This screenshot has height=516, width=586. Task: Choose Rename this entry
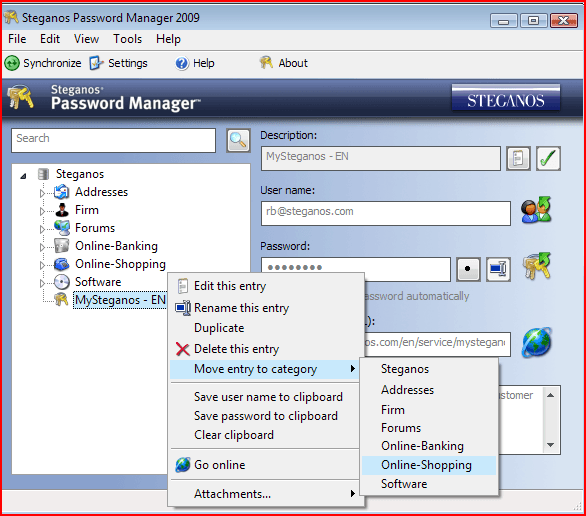pyautogui.click(x=265, y=308)
